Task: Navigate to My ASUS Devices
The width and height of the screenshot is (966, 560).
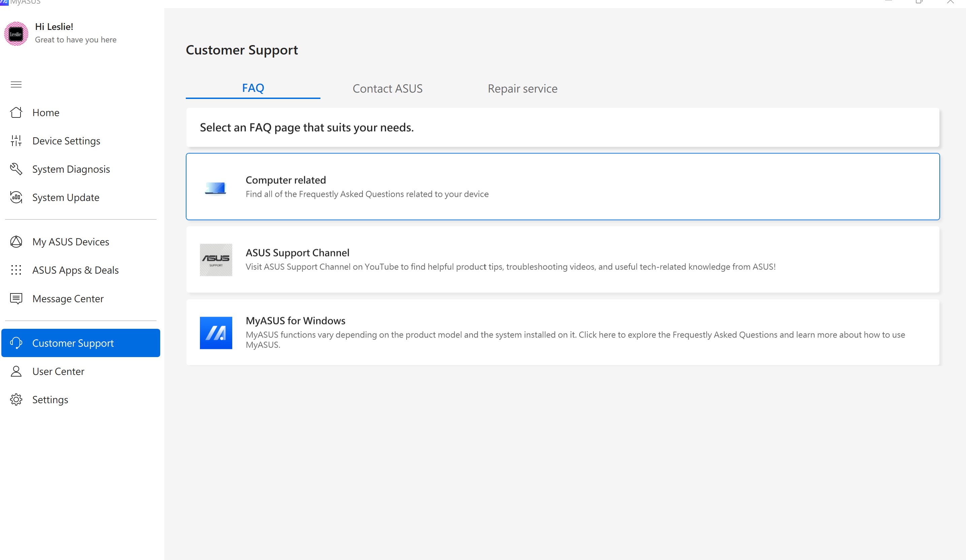Action: [x=71, y=241]
